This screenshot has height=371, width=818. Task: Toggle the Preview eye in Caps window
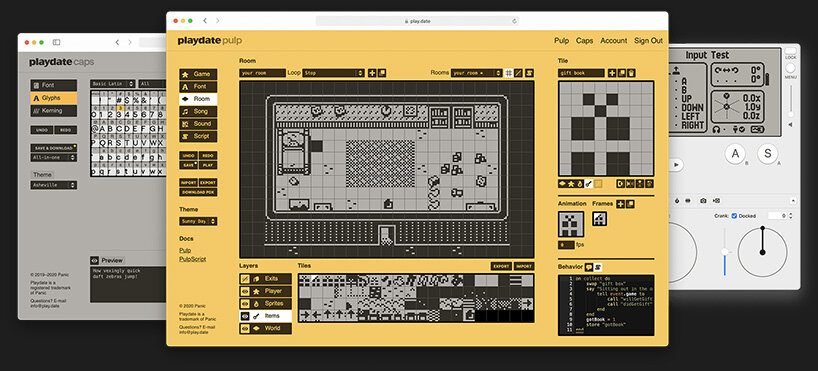click(x=95, y=260)
